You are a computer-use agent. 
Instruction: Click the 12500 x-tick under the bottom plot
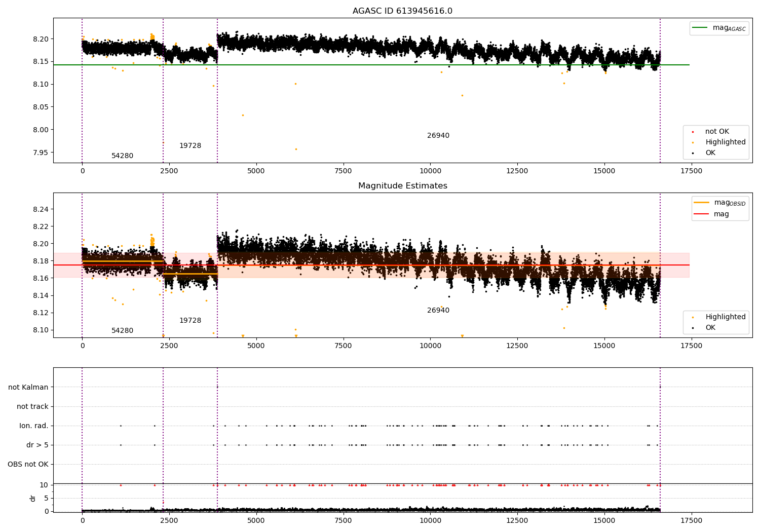(517, 520)
